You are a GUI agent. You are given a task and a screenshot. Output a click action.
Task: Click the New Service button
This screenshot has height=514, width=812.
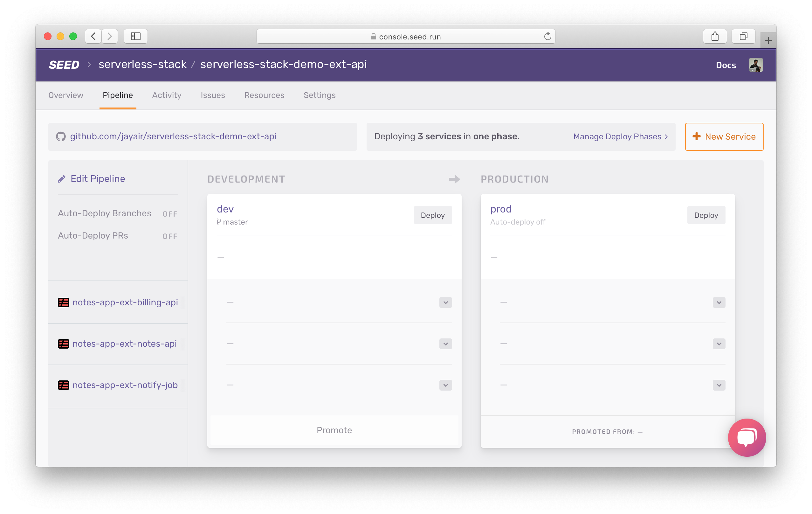coord(724,136)
